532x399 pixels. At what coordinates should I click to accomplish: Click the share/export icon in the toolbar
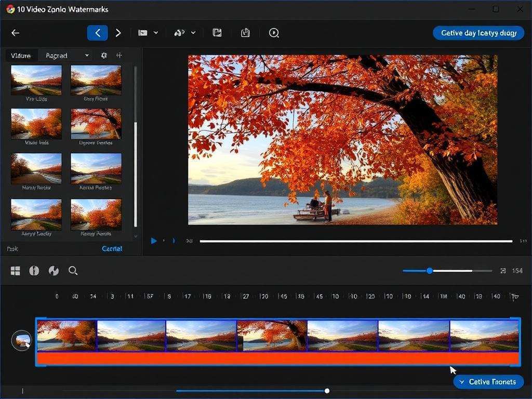245,33
